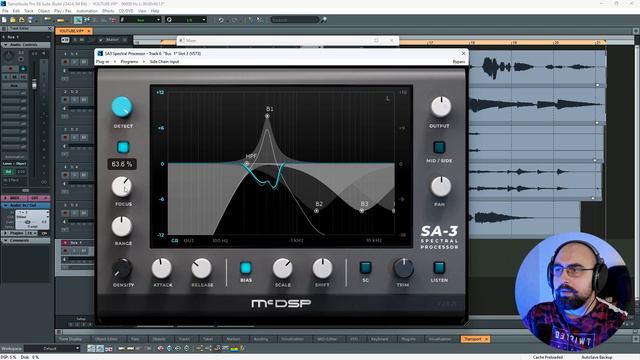Arm record on track 2

pyautogui.click(x=65, y=100)
